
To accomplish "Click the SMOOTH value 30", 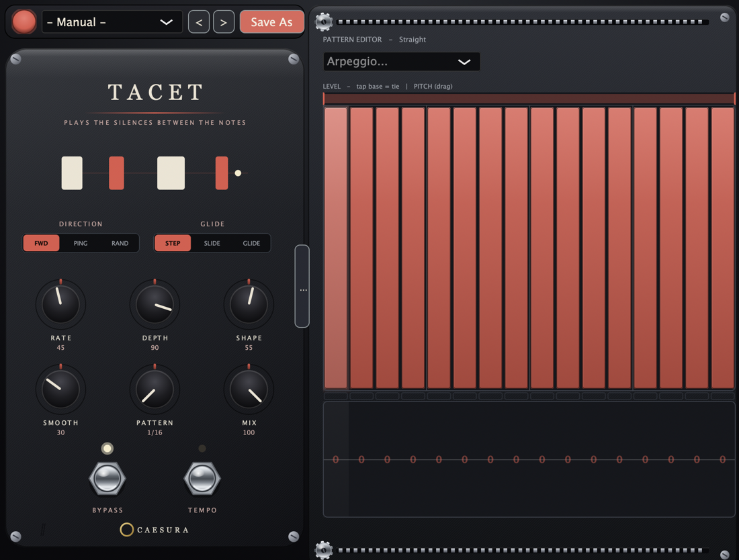I will pos(60,432).
